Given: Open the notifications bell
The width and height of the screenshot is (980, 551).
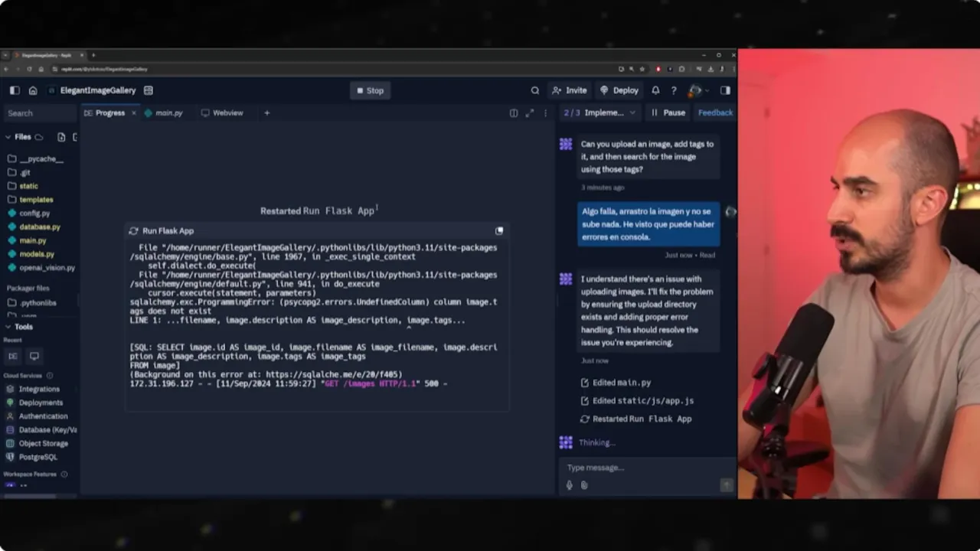Looking at the screenshot, I should [x=655, y=90].
